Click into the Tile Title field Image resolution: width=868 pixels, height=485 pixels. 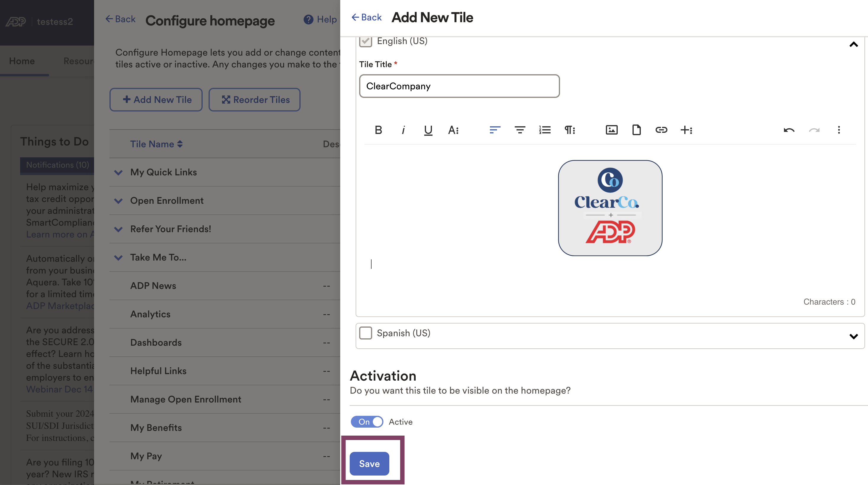click(459, 86)
